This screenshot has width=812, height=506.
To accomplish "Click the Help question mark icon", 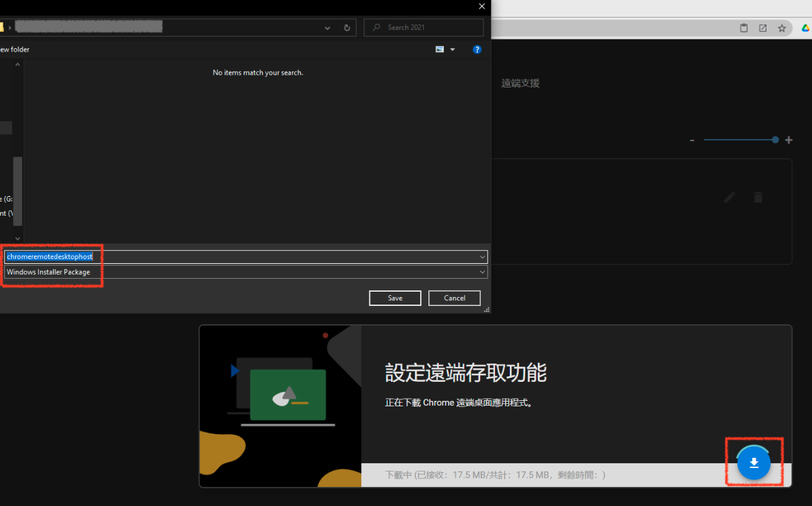I will [477, 49].
